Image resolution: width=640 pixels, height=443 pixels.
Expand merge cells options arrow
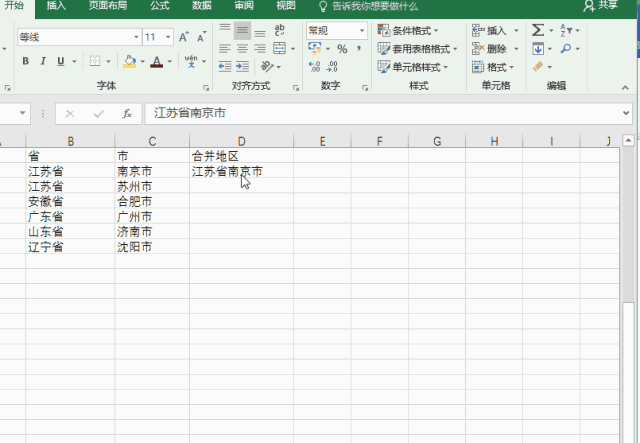(x=293, y=49)
